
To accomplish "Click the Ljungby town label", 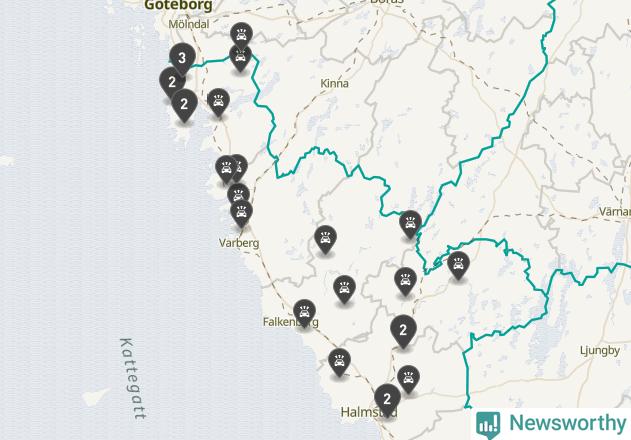I will (600, 351).
